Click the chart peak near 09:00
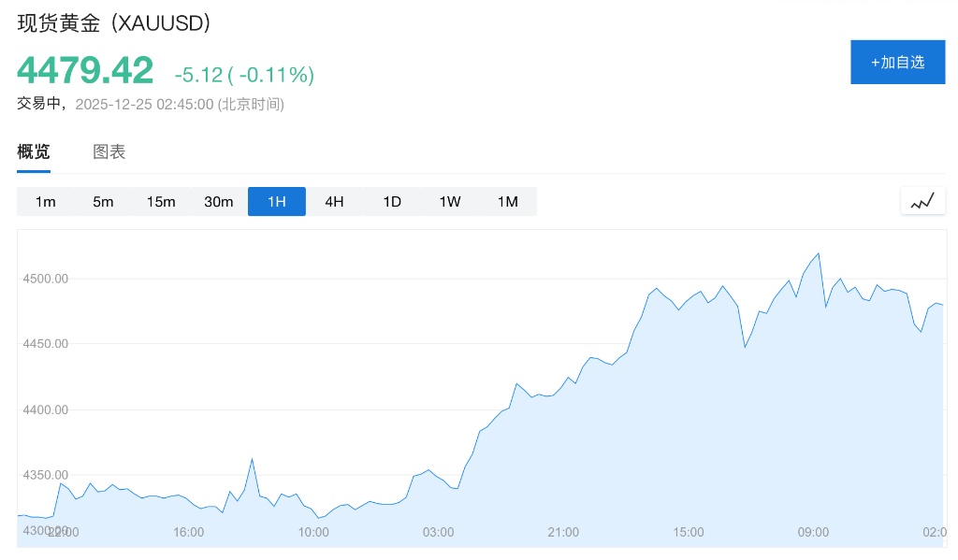Screen dimensions: 958x560 coord(819,253)
